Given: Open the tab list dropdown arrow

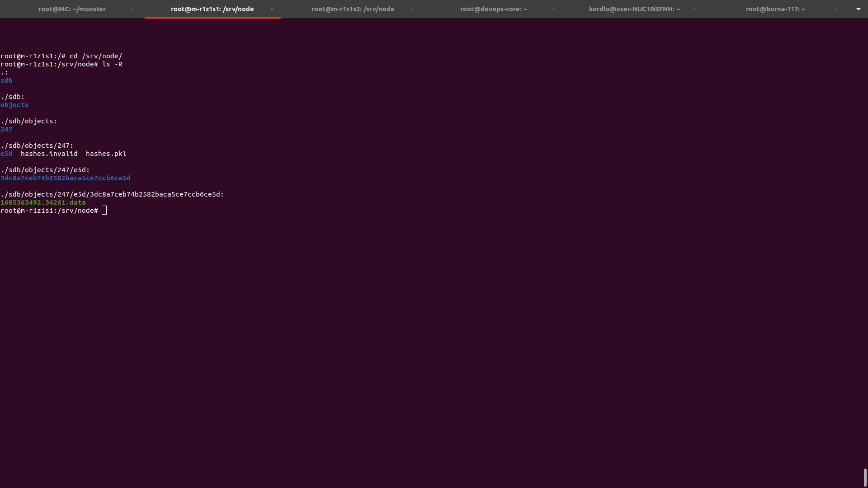Looking at the screenshot, I should (859, 9).
